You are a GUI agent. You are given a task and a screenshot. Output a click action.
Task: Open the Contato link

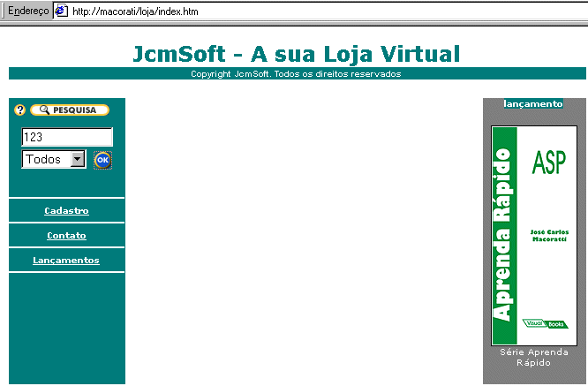tap(66, 236)
